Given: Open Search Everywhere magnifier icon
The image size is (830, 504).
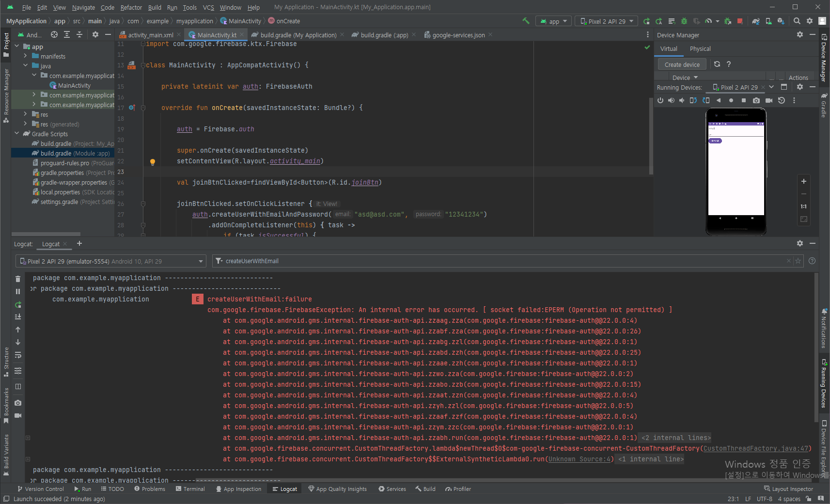Looking at the screenshot, I should tap(797, 21).
